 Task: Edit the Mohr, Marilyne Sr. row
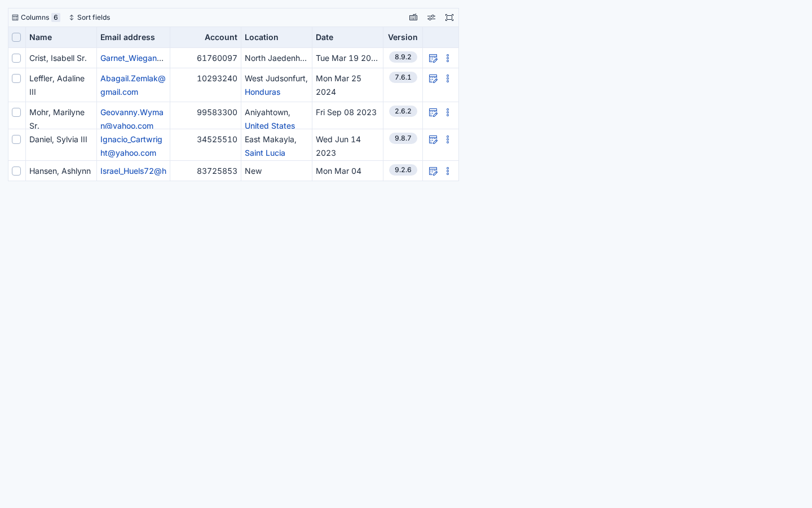click(x=433, y=112)
